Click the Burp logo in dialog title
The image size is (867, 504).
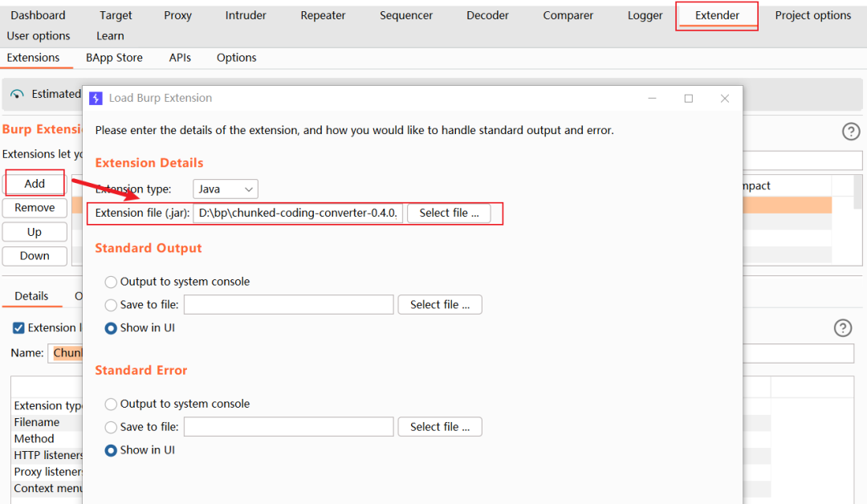(96, 98)
